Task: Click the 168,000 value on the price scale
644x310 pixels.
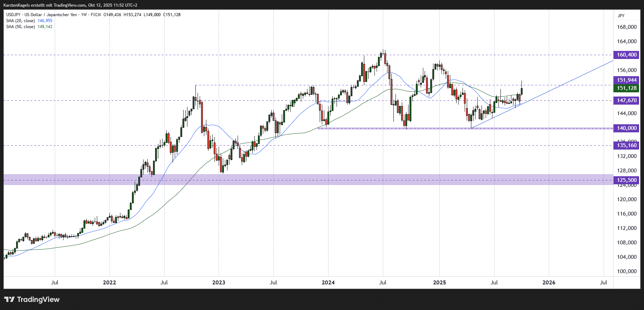Action: (x=626, y=27)
